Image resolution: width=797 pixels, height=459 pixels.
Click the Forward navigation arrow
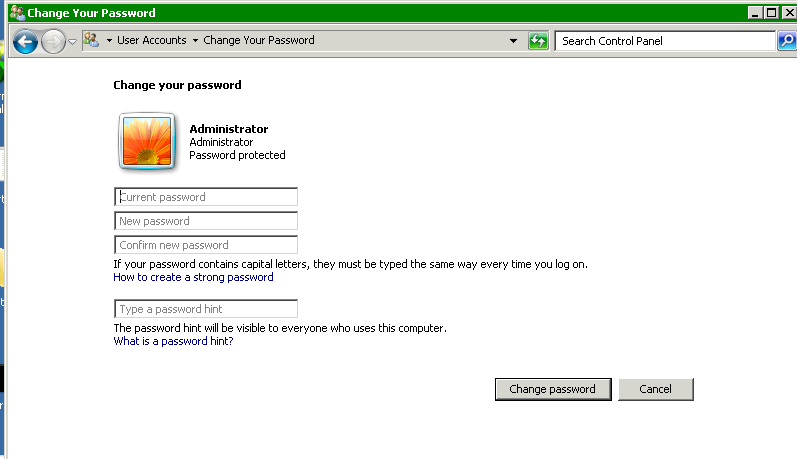[x=53, y=41]
